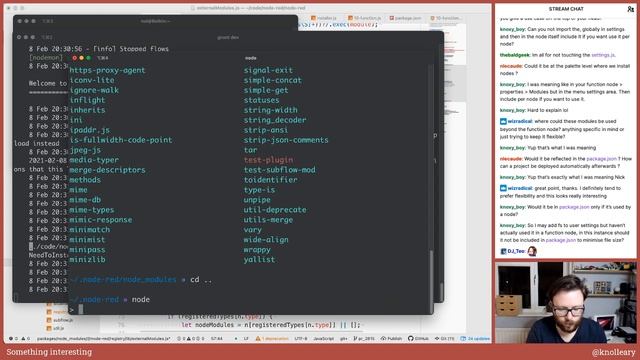The image size is (640, 360).
Task: Click the JavaScript grammar selector
Action: pyautogui.click(x=324, y=338)
